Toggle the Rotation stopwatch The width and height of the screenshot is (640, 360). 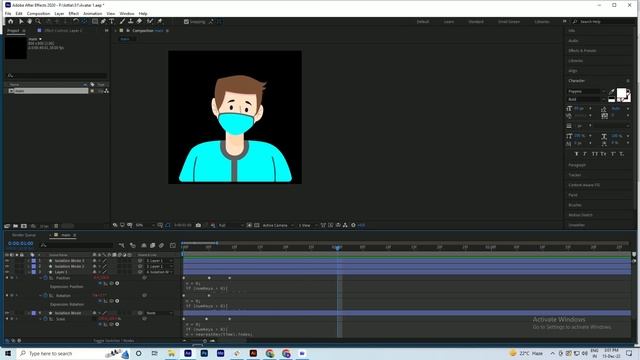(x=46, y=296)
